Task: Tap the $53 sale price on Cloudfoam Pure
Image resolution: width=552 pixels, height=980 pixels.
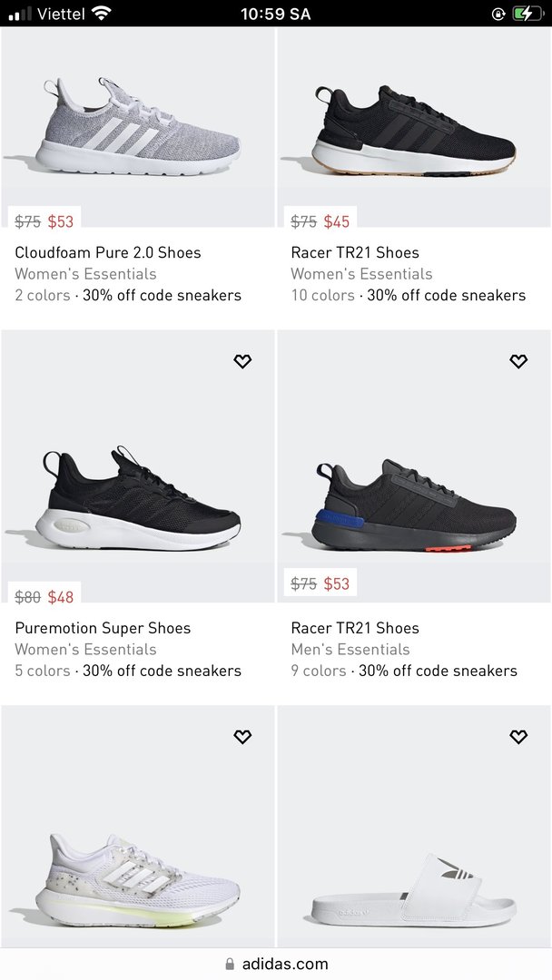Action: coord(61,221)
